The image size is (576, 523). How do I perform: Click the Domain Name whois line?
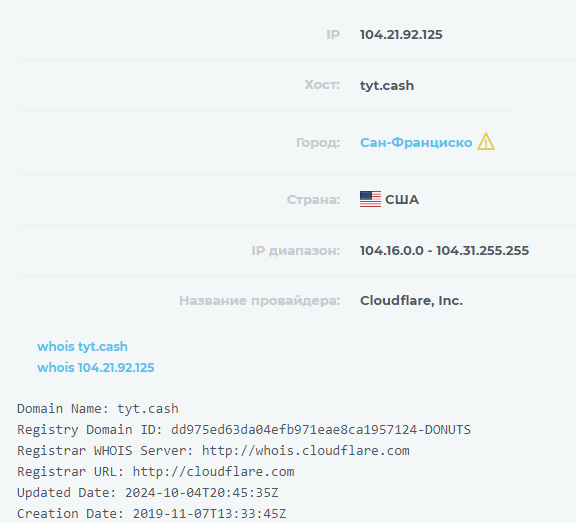click(x=98, y=408)
